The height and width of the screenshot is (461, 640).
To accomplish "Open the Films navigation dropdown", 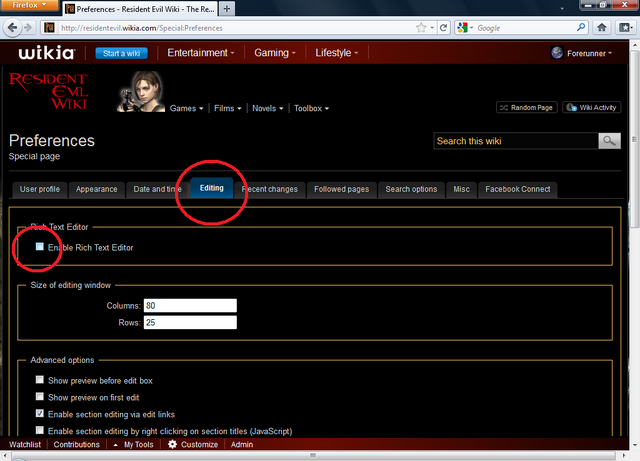I will [x=228, y=108].
